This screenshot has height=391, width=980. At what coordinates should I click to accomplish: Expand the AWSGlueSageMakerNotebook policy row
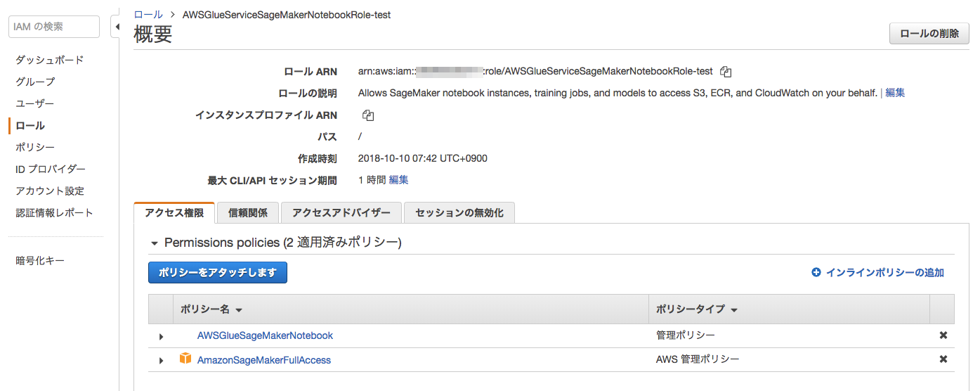[161, 337]
